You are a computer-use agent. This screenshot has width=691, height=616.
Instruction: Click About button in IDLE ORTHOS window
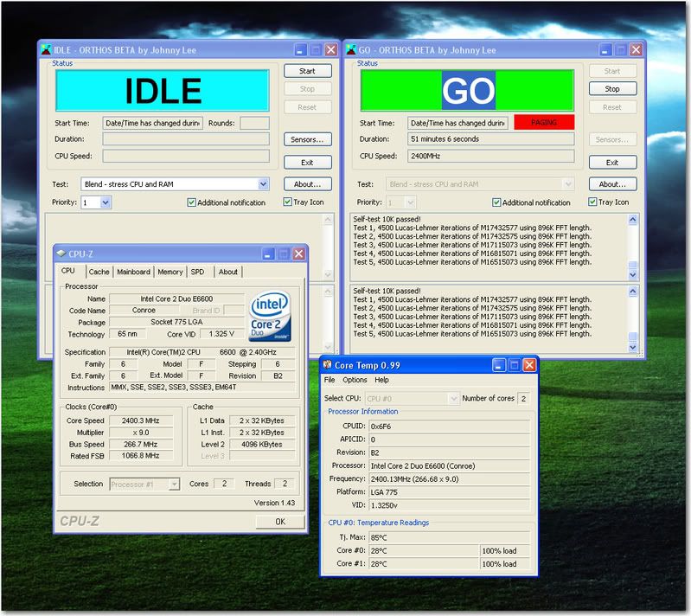tap(307, 184)
